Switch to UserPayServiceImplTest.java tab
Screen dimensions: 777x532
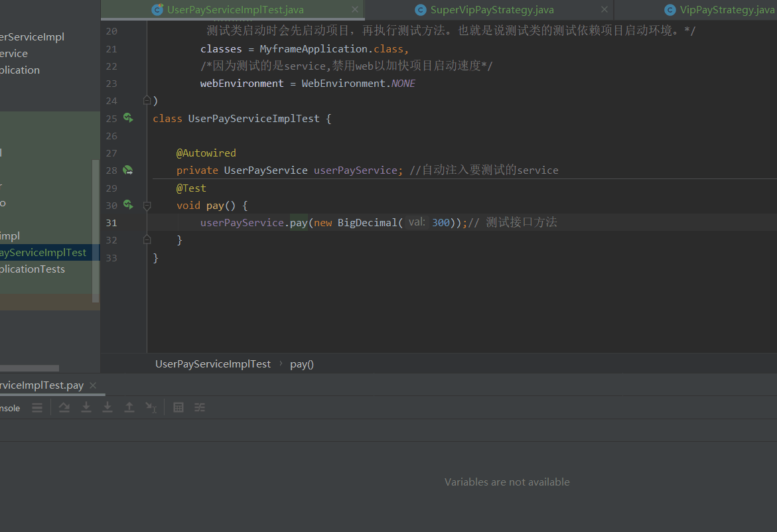coord(232,9)
